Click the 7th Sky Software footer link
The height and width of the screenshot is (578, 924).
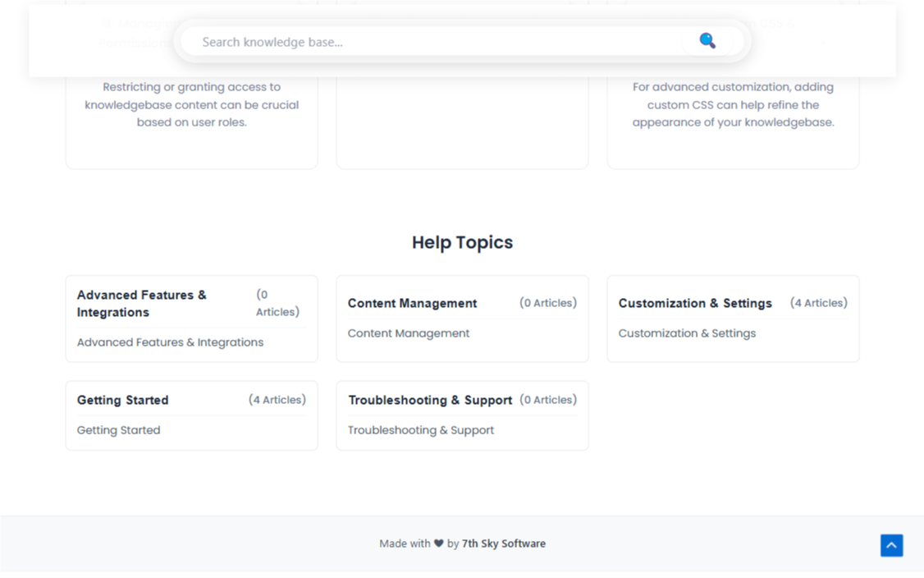pyautogui.click(x=503, y=543)
